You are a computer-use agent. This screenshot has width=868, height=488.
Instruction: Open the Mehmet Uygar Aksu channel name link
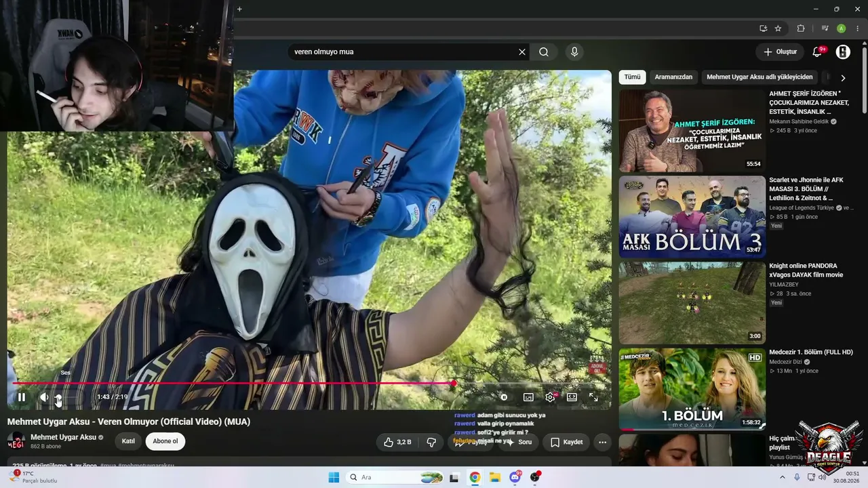click(x=64, y=437)
